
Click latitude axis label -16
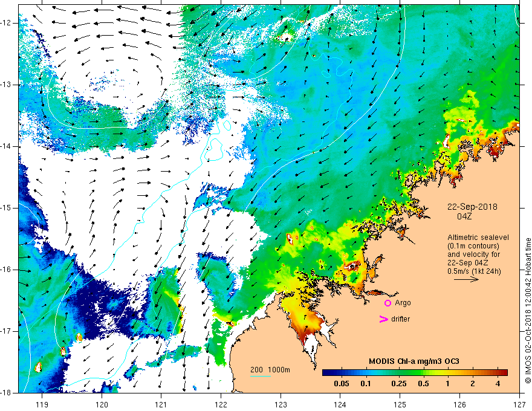coord(7,270)
